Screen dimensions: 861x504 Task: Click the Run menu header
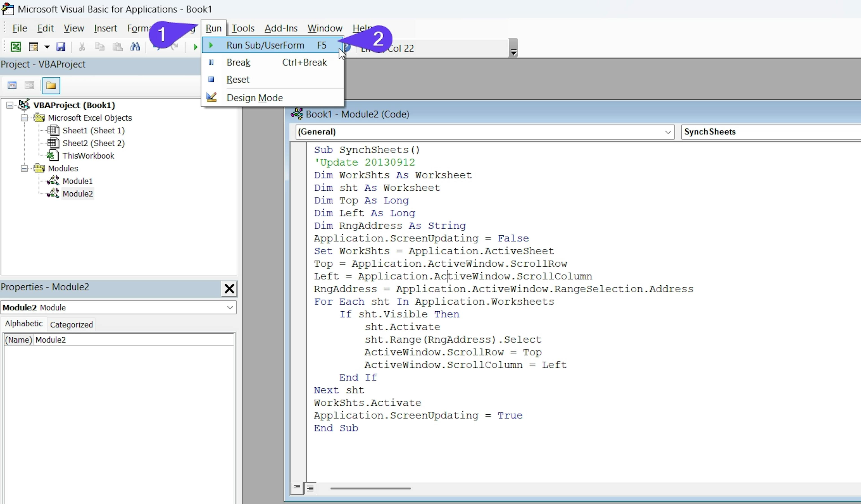pyautogui.click(x=213, y=28)
